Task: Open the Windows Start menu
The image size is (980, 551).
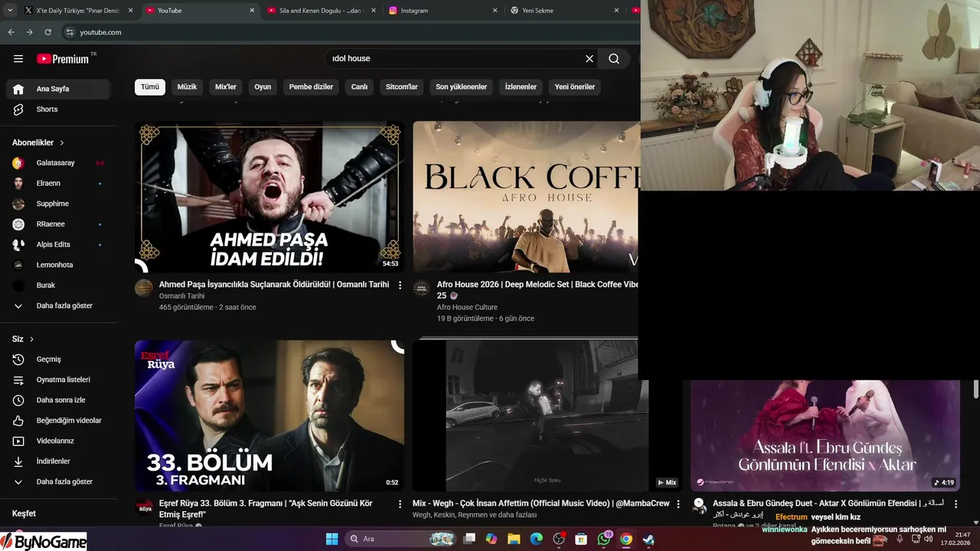Action: 332,540
